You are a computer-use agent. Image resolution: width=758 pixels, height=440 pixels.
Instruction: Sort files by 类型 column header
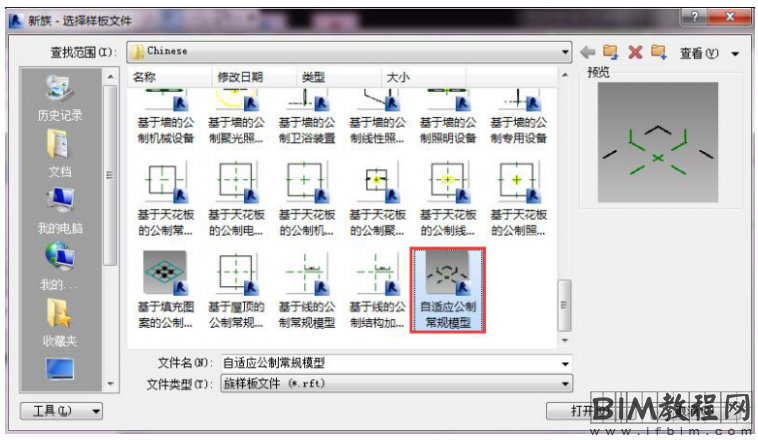pos(338,77)
